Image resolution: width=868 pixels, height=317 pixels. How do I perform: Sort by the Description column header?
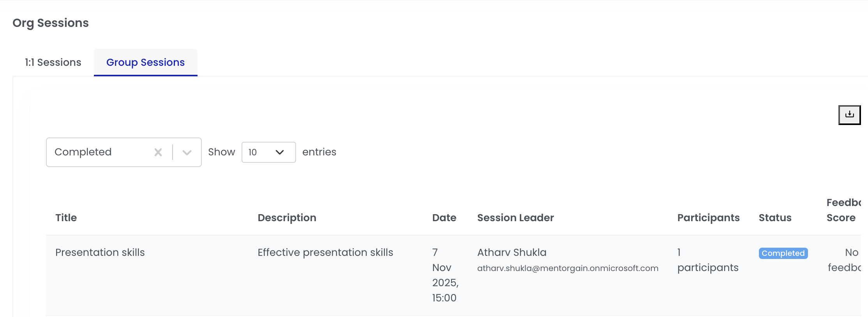[287, 218]
